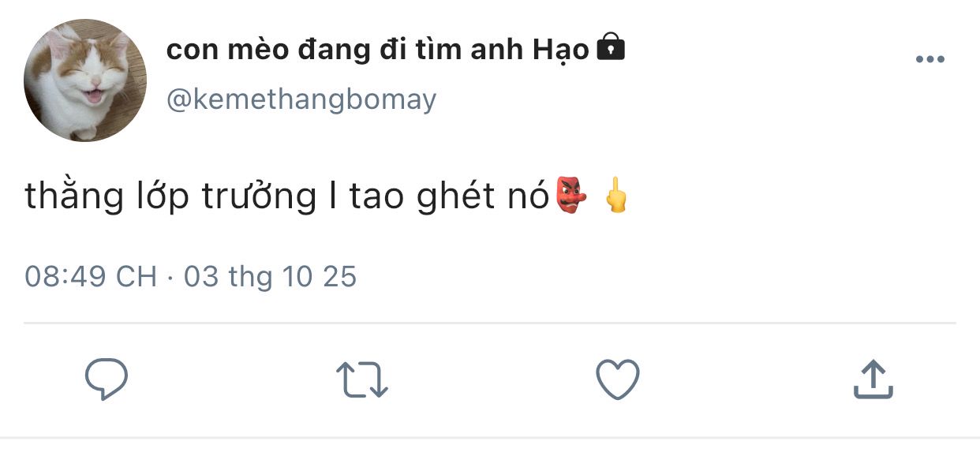Like the tweet with the heart icon
Screen dimensions: 980x452
(617, 379)
